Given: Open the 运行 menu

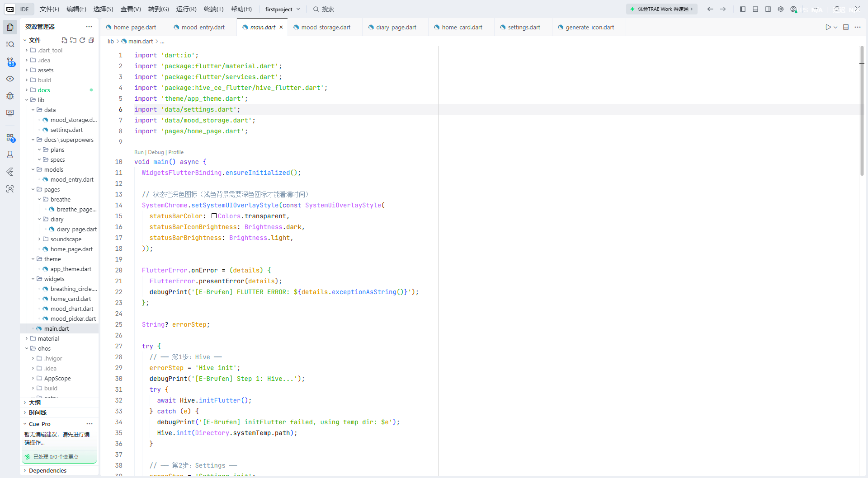Looking at the screenshot, I should click(186, 9).
